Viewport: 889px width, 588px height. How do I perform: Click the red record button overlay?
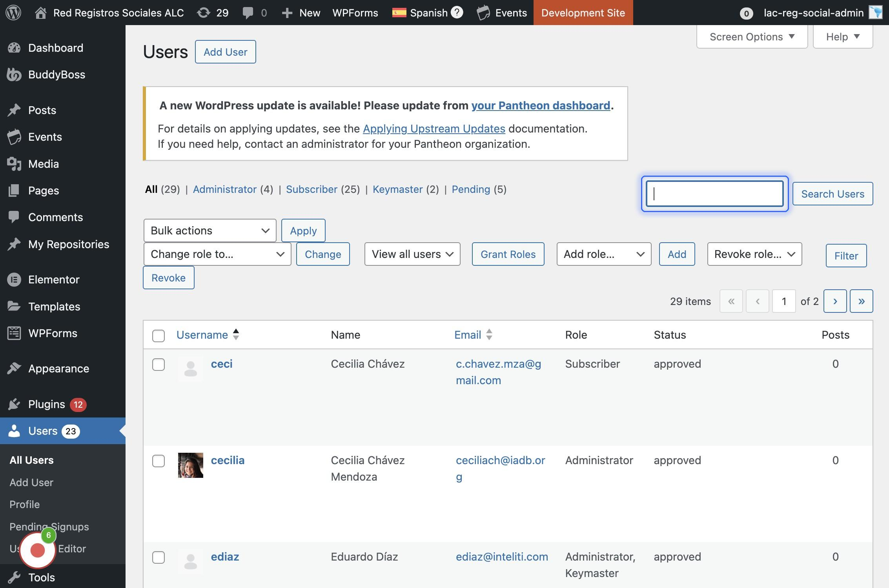click(38, 550)
